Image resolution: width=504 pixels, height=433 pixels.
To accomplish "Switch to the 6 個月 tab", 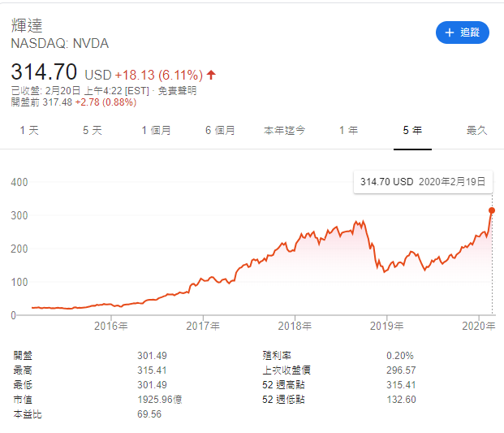I will point(220,130).
